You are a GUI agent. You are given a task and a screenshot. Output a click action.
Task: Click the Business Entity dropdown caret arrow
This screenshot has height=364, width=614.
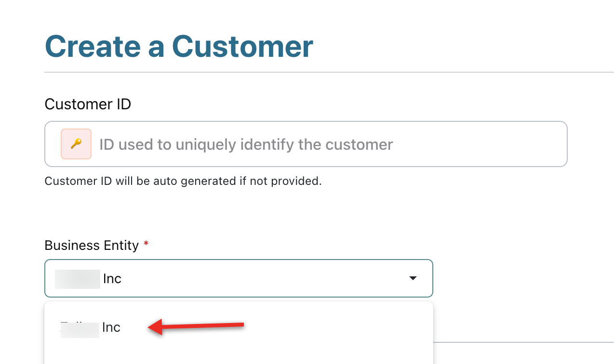coord(413,278)
